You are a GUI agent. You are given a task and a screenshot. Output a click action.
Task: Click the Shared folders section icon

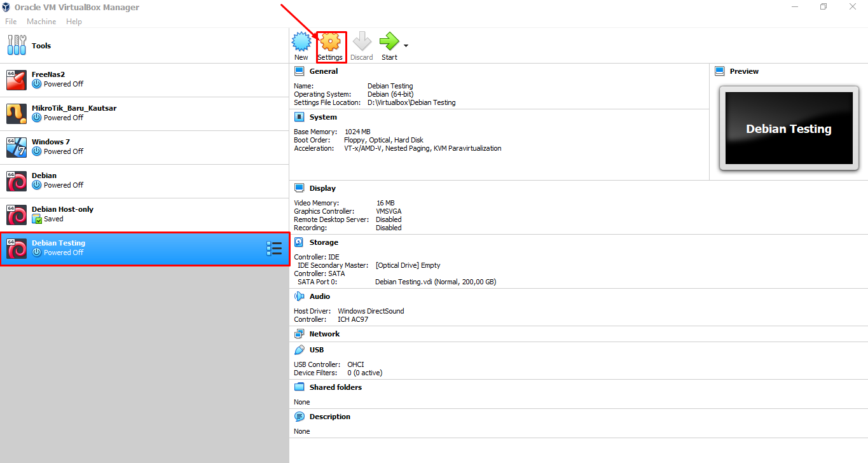click(x=299, y=387)
